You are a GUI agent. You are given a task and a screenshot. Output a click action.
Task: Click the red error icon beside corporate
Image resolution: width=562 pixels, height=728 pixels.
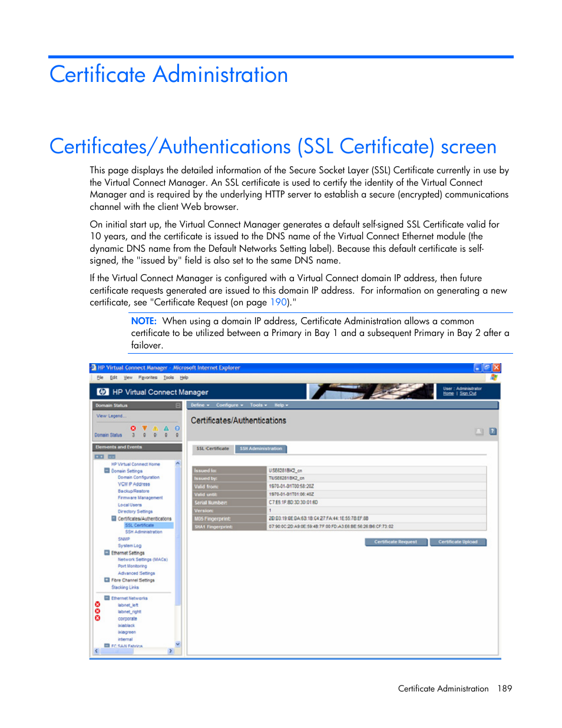pos(98,618)
